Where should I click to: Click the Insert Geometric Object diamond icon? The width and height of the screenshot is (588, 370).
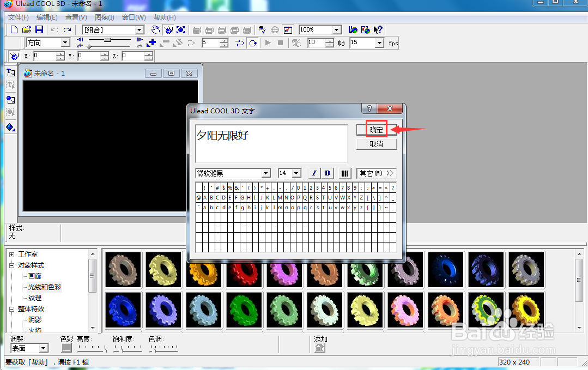coord(10,127)
